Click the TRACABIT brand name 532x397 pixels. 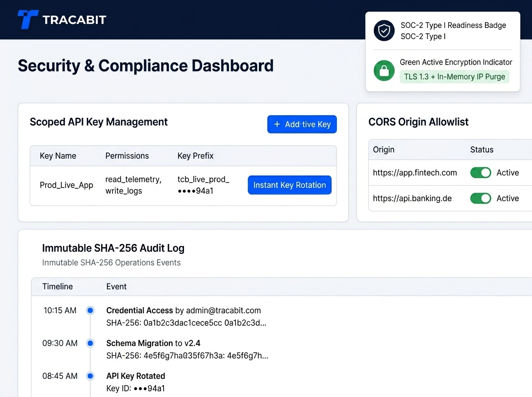(74, 20)
